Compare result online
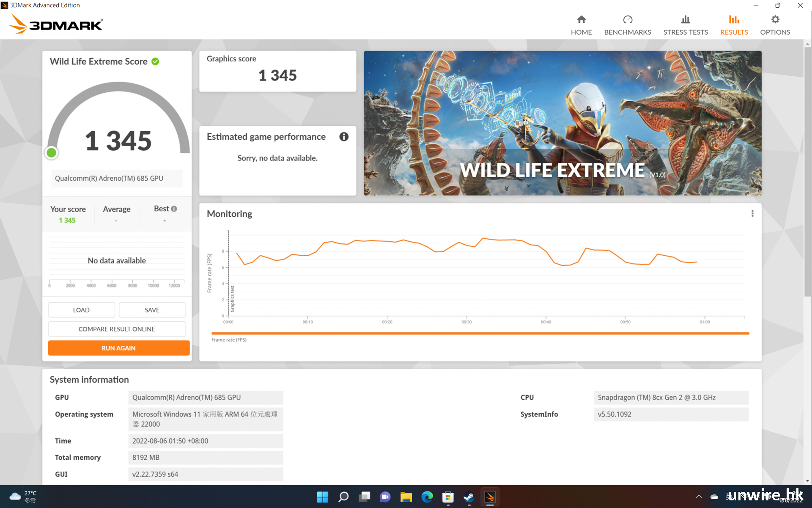Viewport: 812px width, 508px height. pyautogui.click(x=117, y=329)
